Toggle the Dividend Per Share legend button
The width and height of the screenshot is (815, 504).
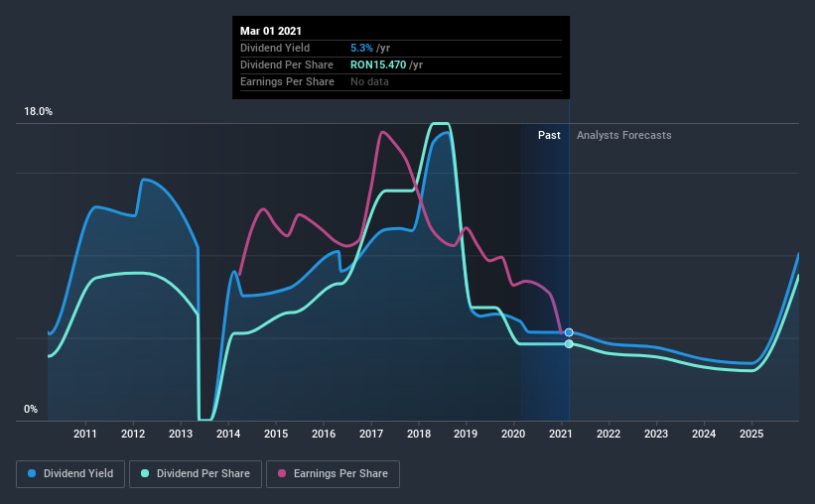[196, 474]
